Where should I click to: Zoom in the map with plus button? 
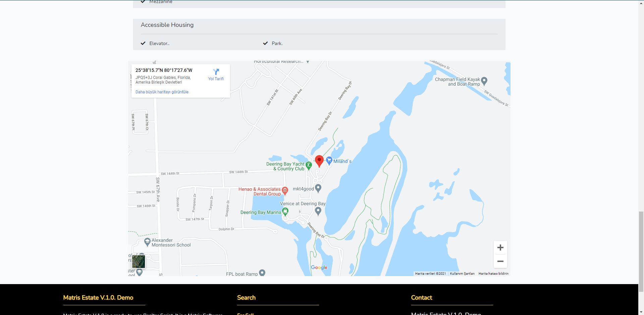[500, 248]
